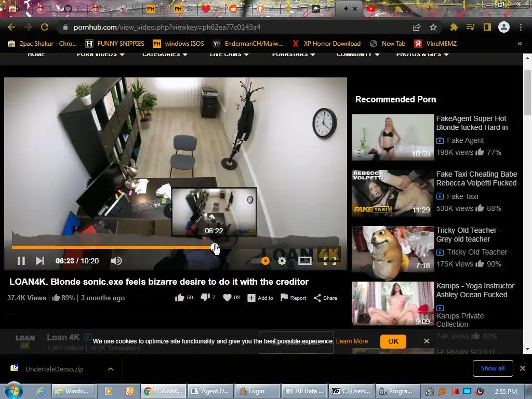Click the page scrollbar down arrow
The width and height of the screenshot is (532, 399).
pyautogui.click(x=527, y=349)
